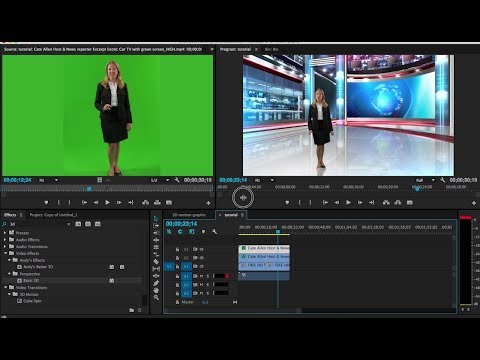Add a marker in the timeline header
The image size is (480, 360).
click(x=203, y=232)
